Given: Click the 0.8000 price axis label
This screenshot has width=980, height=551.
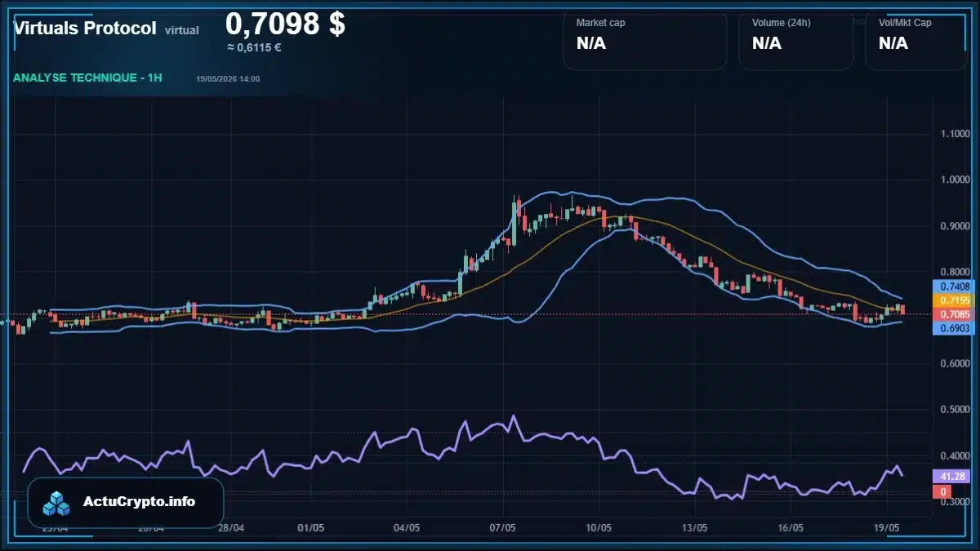Looking at the screenshot, I should (x=954, y=272).
